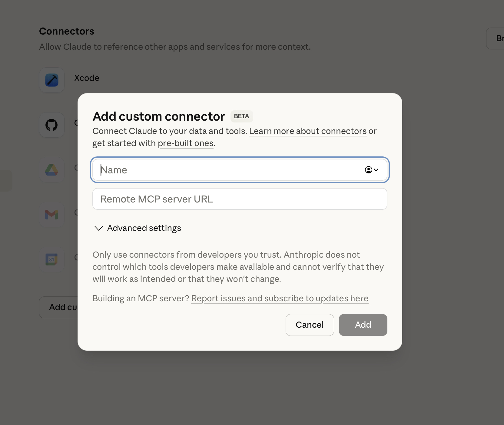Click the BETA badge next to the dialog title

pos(241,116)
